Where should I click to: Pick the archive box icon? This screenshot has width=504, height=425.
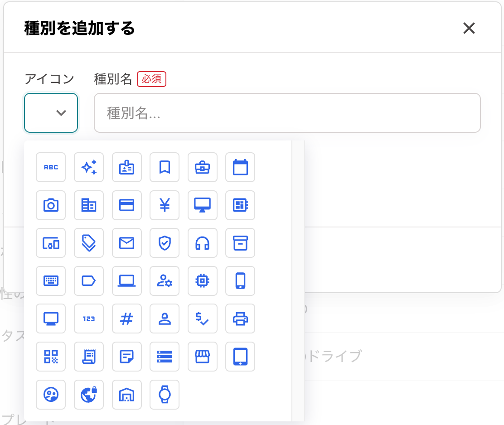(240, 243)
